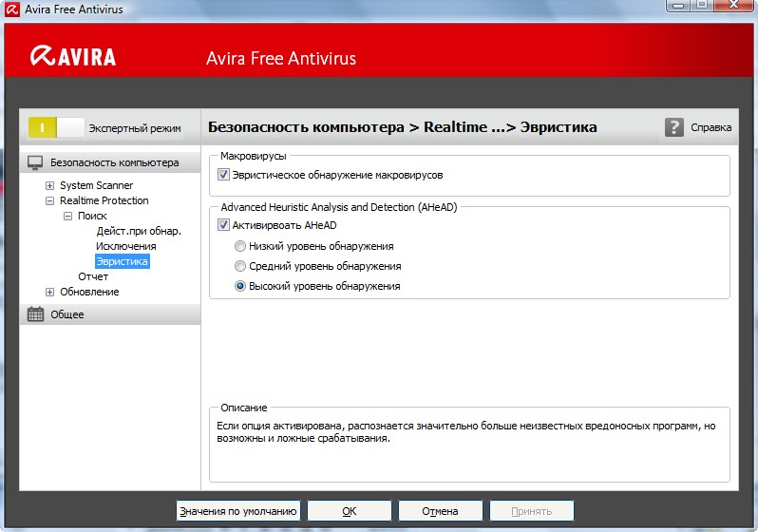
Task: Click the Отмена button
Action: 440,511
